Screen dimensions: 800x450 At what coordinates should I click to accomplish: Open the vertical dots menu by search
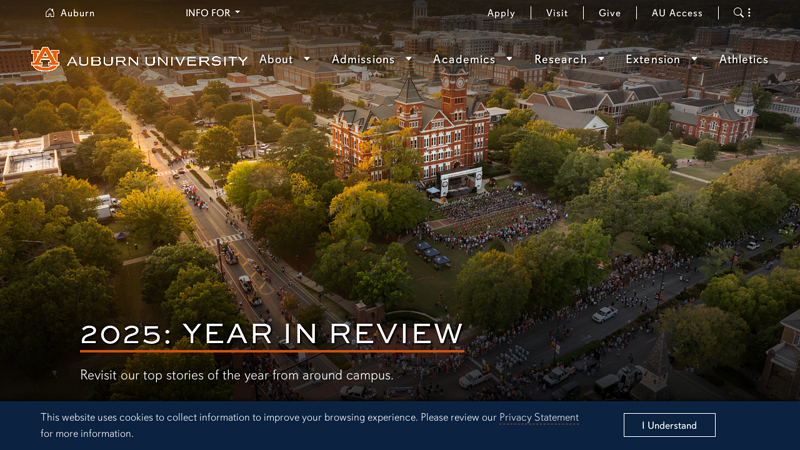point(749,12)
